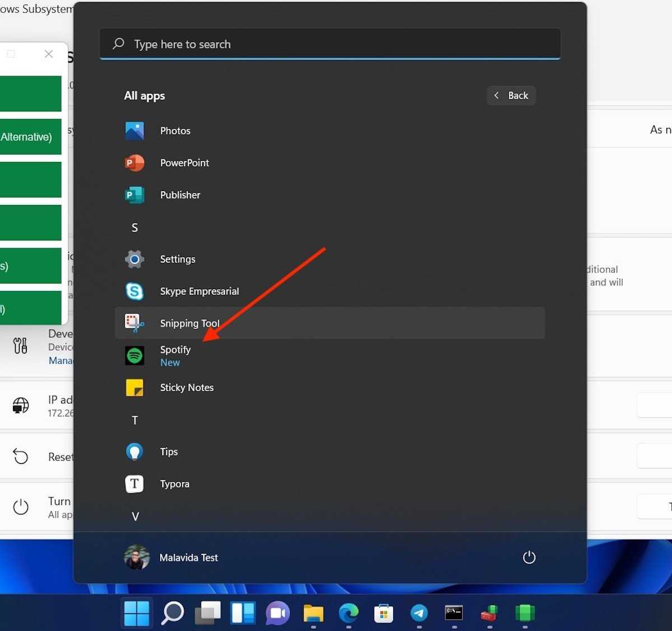Open the Tips app

(x=169, y=452)
